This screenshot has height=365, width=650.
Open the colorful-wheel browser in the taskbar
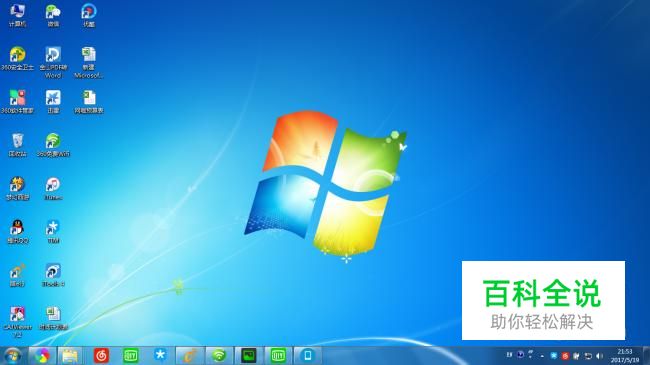(x=42, y=356)
